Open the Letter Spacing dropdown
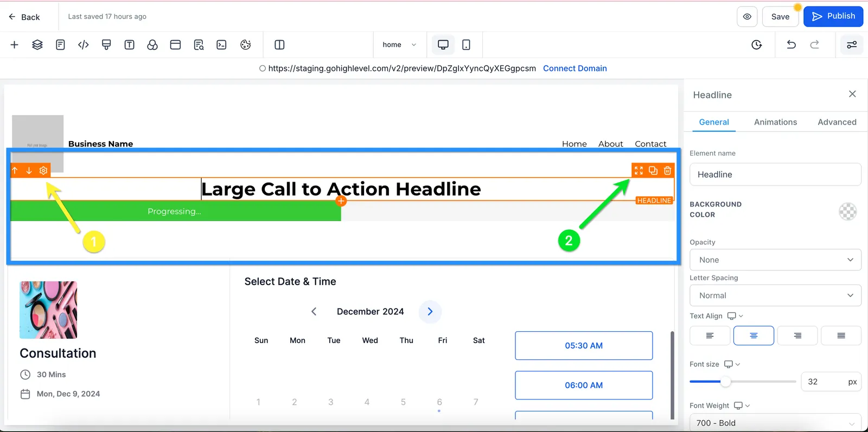Image resolution: width=868 pixels, height=432 pixels. (775, 295)
